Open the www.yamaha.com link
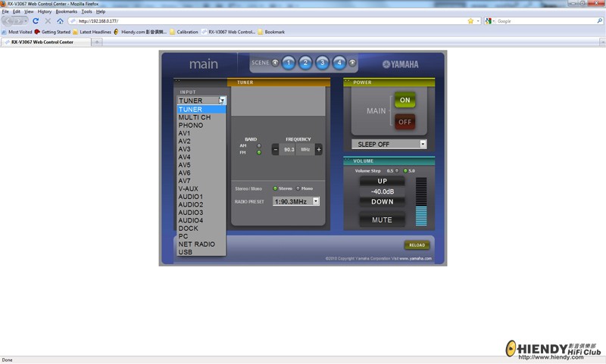This screenshot has height=364, width=606. (415, 259)
